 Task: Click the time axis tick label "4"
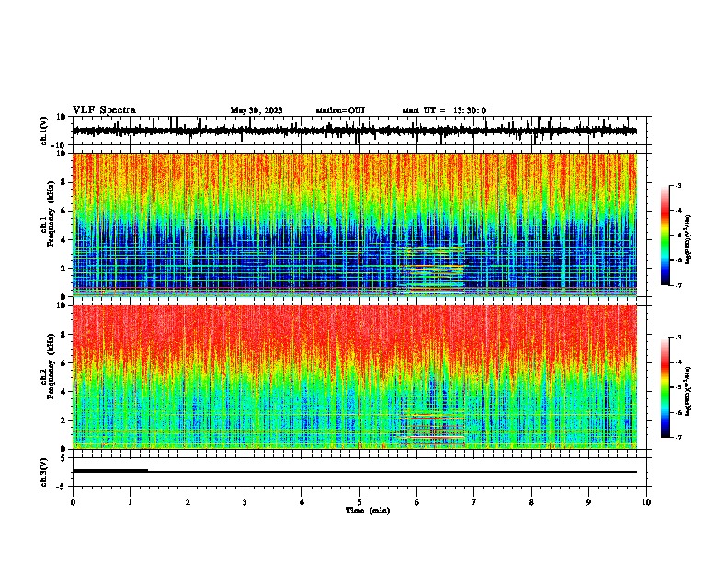click(302, 502)
